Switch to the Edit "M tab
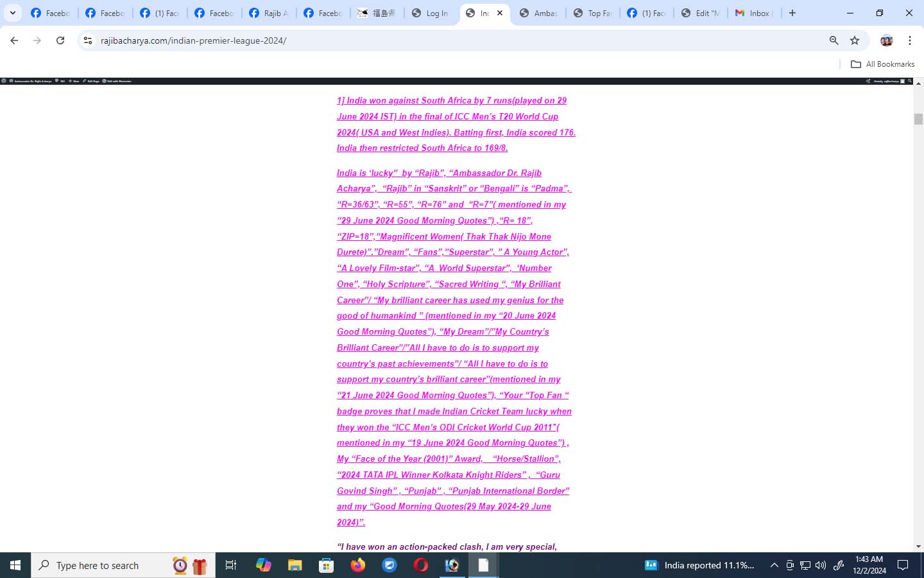924x578 pixels. pos(701,13)
